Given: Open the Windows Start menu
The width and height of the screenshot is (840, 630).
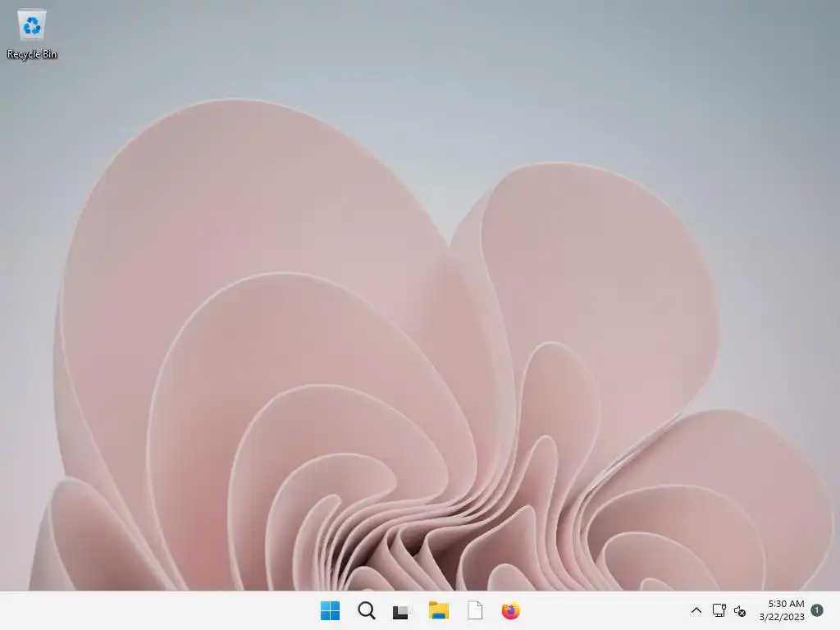Looking at the screenshot, I should tap(330, 610).
